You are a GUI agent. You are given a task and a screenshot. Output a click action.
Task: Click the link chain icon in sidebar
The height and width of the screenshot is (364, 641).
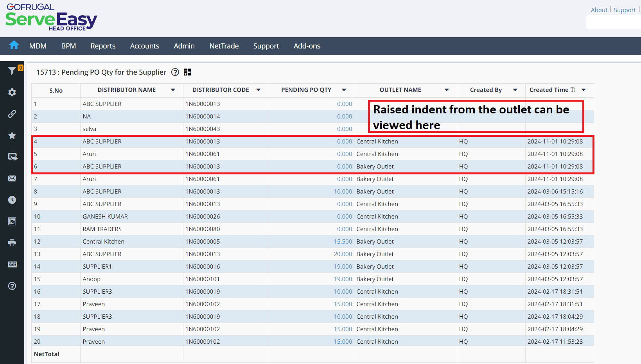[12, 114]
